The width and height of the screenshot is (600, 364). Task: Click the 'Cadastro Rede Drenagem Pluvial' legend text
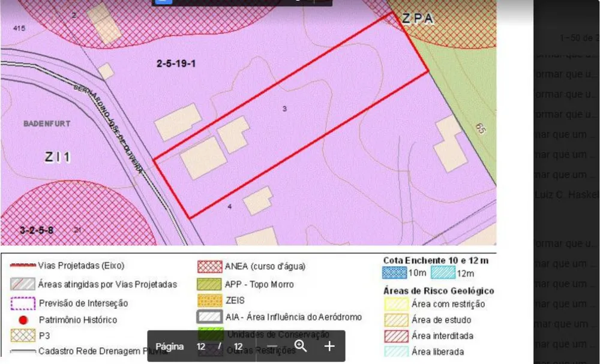coord(103,351)
